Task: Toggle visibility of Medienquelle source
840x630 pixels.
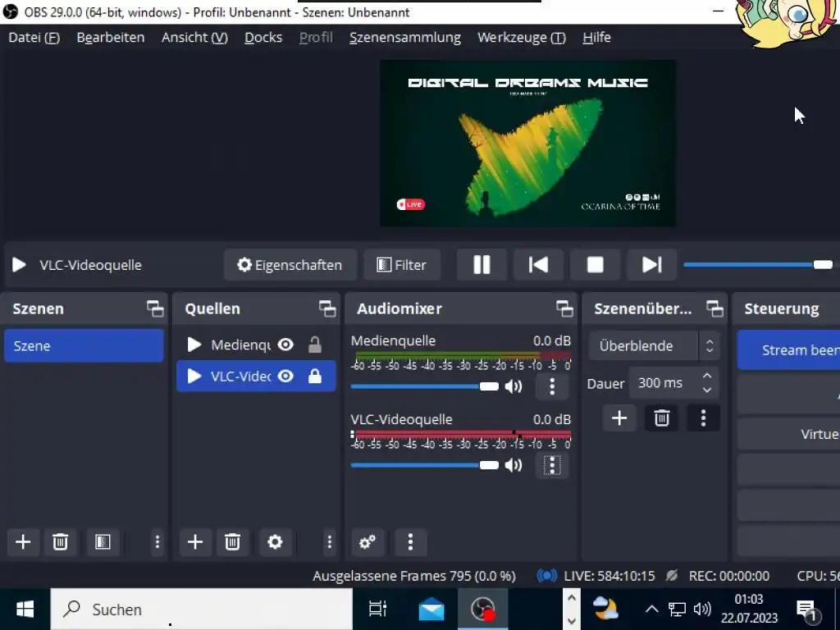Action: 285,345
